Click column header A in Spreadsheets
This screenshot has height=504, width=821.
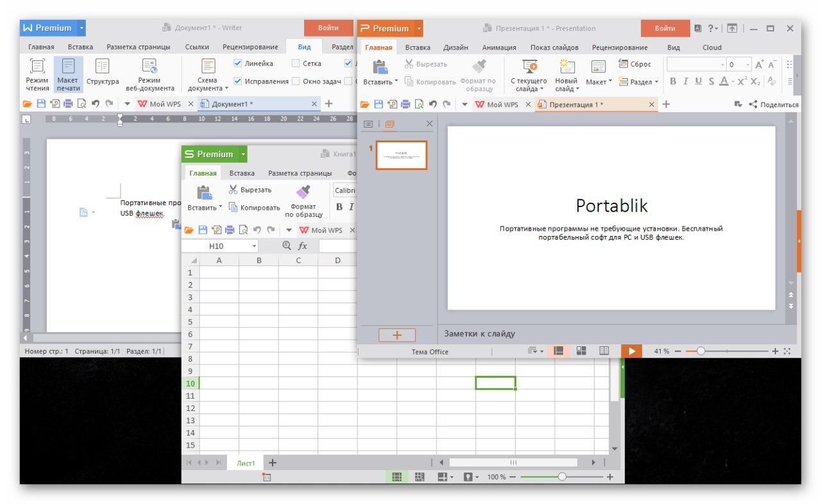pos(219,260)
